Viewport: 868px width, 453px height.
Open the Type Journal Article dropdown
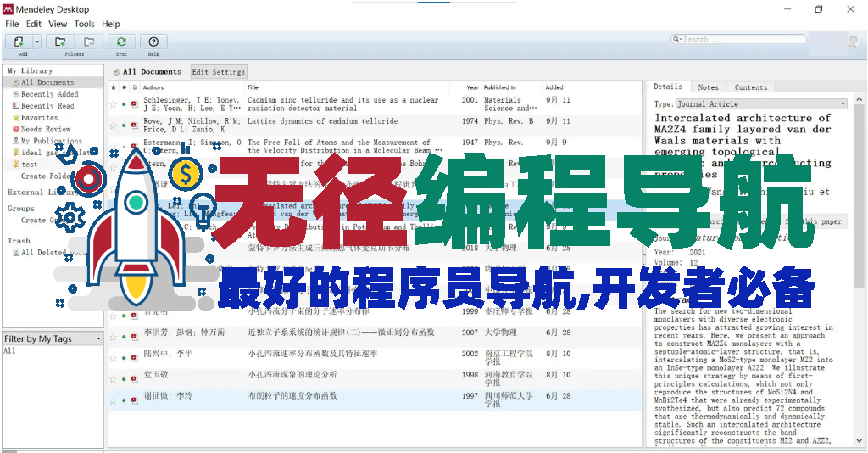[762, 103]
